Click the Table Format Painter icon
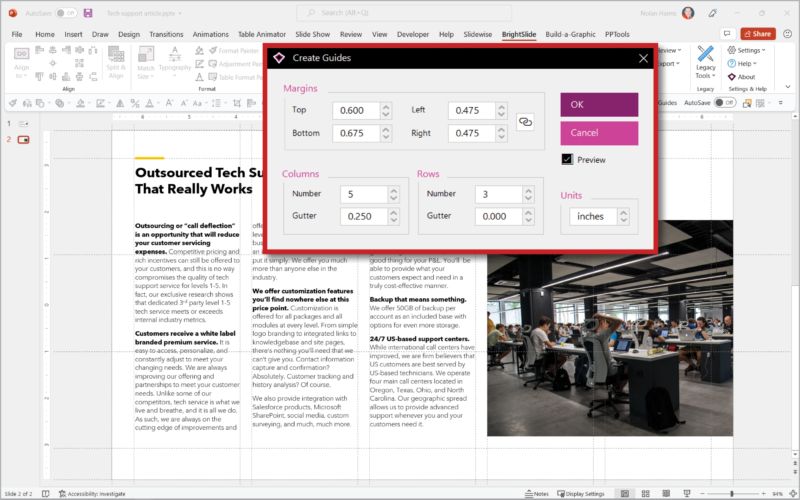Screen dimensions: 800x500 (213, 77)
